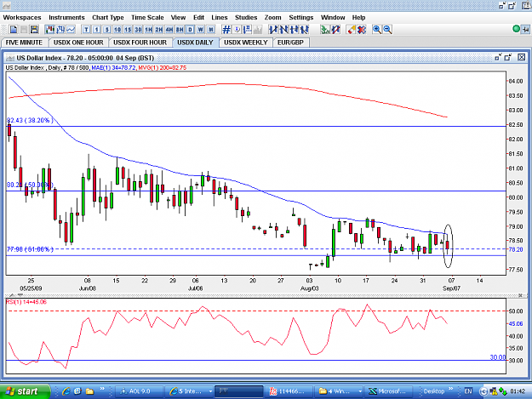The image size is (532, 399).
Task: Click the 45.06 RSI value marker
Action: 516,324
